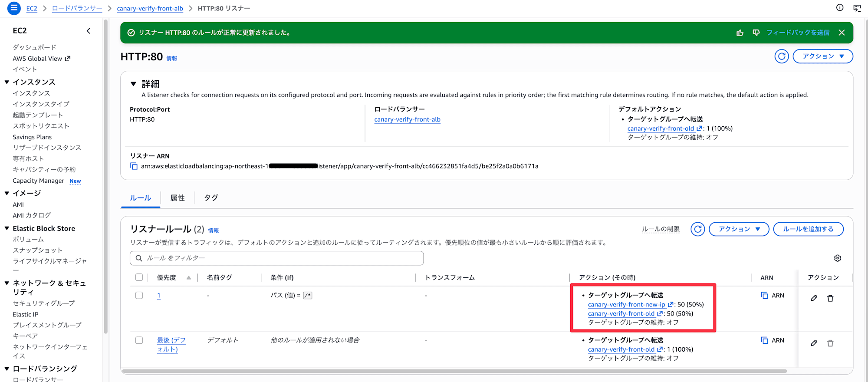
Task: Click the ルールを追加する button
Action: 808,229
